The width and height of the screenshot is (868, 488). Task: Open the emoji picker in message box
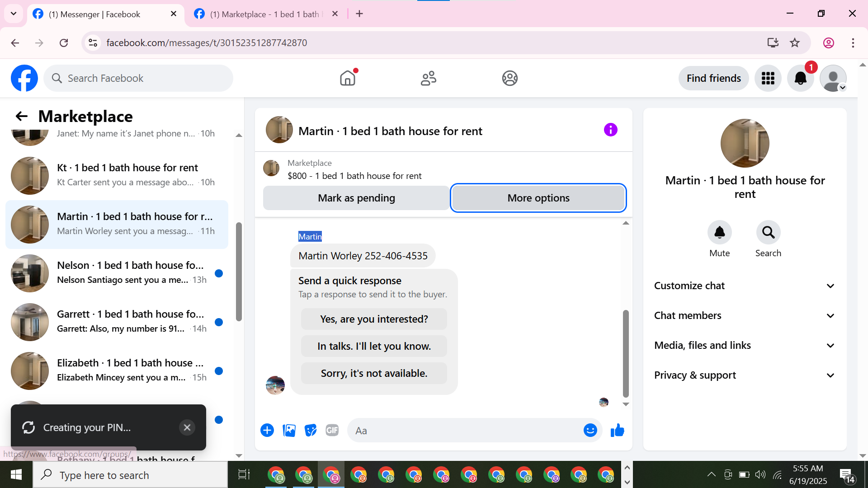pyautogui.click(x=590, y=430)
